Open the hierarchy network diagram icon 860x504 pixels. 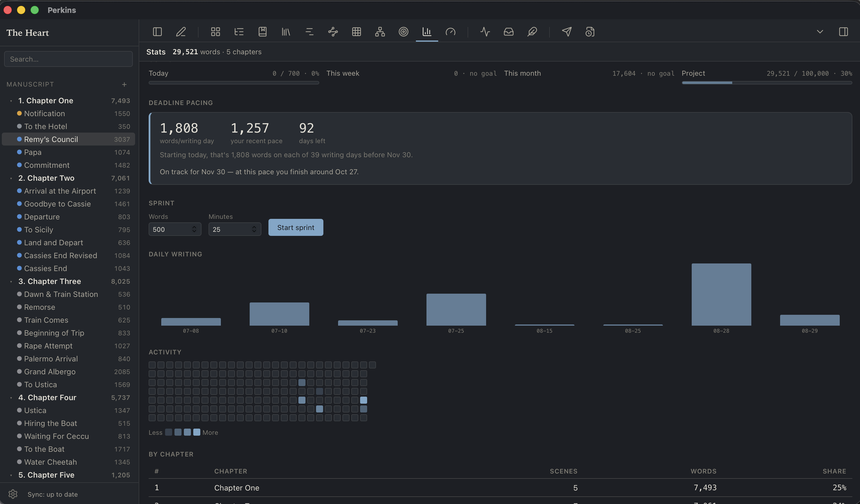pyautogui.click(x=380, y=32)
